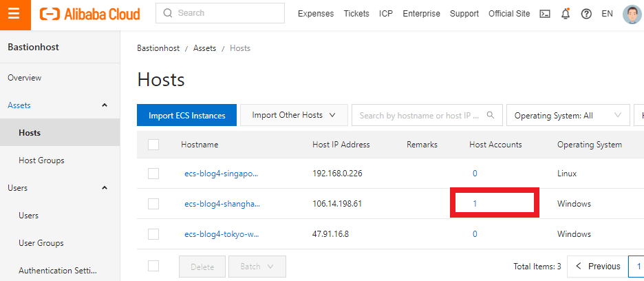
Task: Click Linux in the Singapore host row
Action: (x=567, y=174)
